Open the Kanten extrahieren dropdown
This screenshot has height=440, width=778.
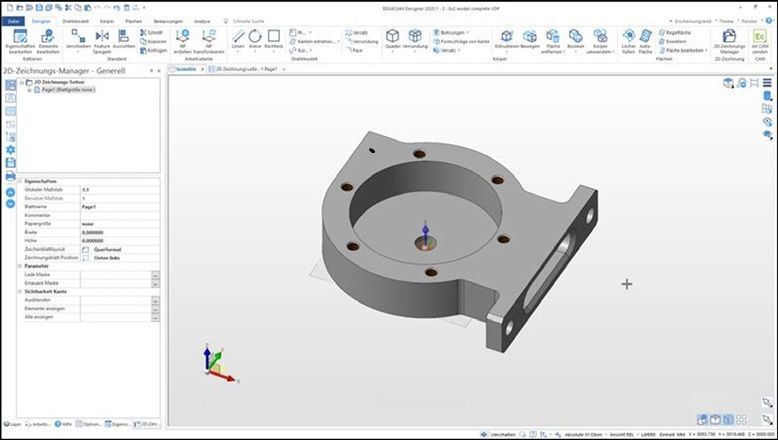coord(315,42)
